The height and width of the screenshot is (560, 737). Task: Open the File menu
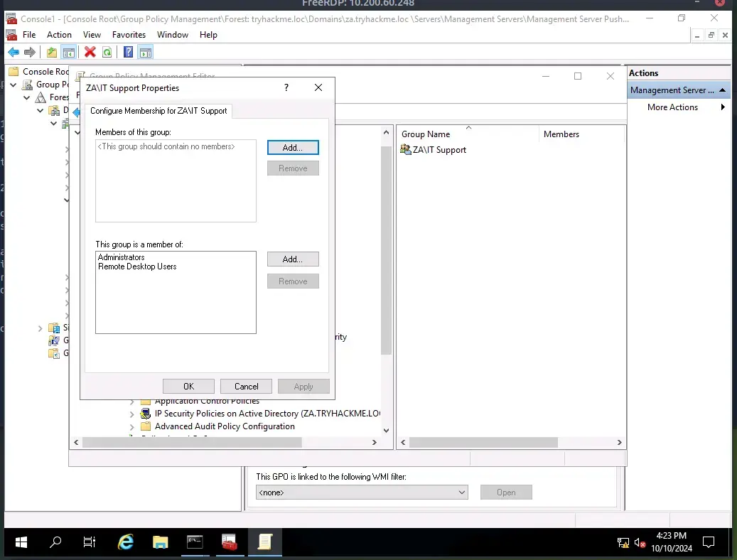[29, 35]
